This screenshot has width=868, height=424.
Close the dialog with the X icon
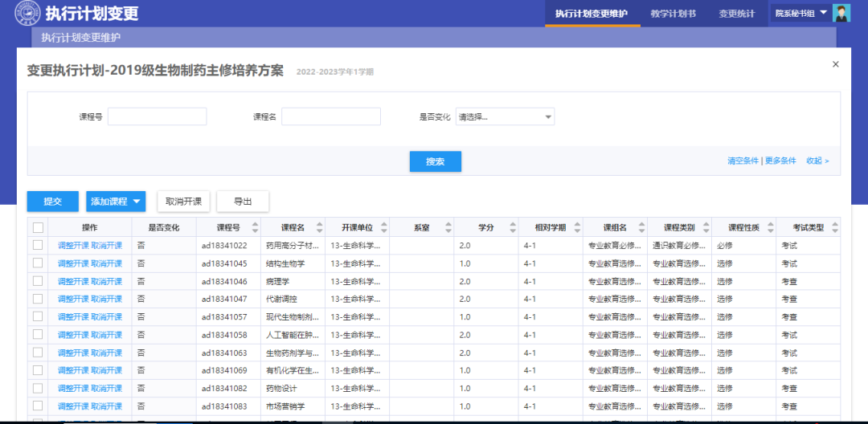835,64
